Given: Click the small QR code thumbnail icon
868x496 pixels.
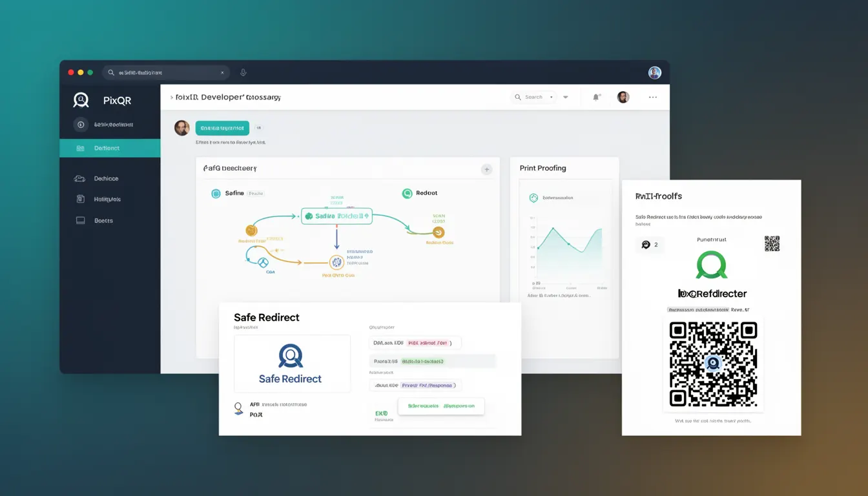Looking at the screenshot, I should coord(772,243).
